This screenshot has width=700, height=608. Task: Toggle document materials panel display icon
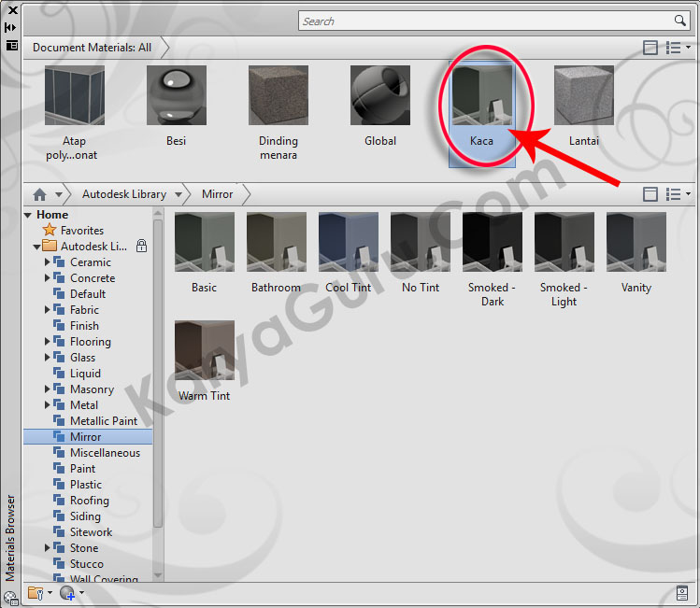pyautogui.click(x=650, y=48)
